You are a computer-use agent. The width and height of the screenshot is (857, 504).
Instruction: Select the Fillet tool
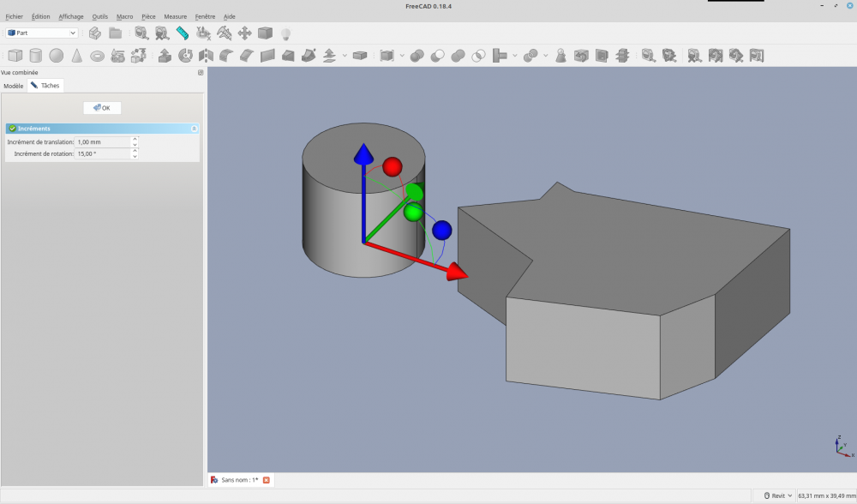226,55
